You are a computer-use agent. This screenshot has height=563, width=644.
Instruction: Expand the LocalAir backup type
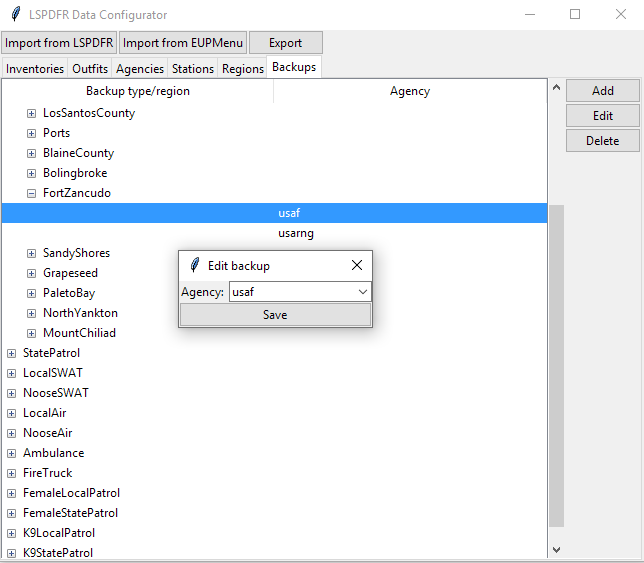coord(12,414)
